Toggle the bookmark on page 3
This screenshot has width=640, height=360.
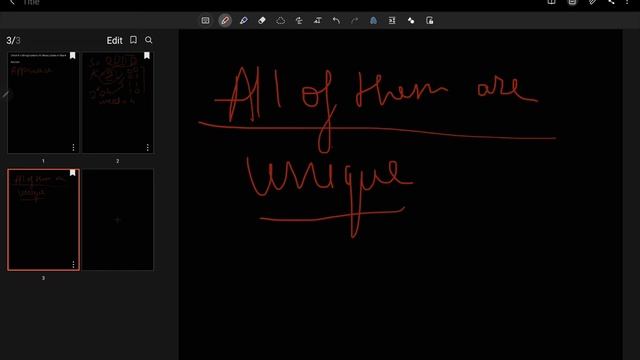click(x=72, y=173)
